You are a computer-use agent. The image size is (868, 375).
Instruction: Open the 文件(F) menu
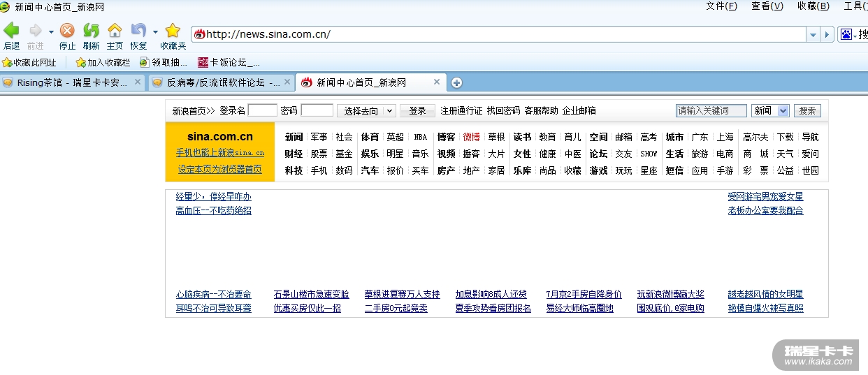coord(721,6)
